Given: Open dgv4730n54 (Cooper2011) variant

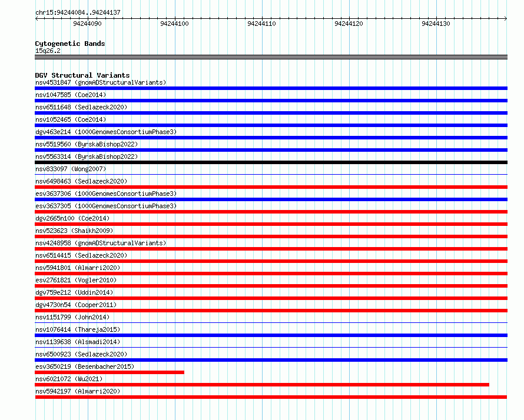Looking at the screenshot, I should point(76,305).
